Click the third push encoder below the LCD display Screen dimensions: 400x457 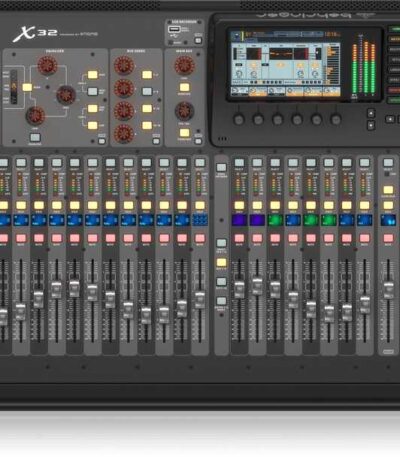point(277,119)
